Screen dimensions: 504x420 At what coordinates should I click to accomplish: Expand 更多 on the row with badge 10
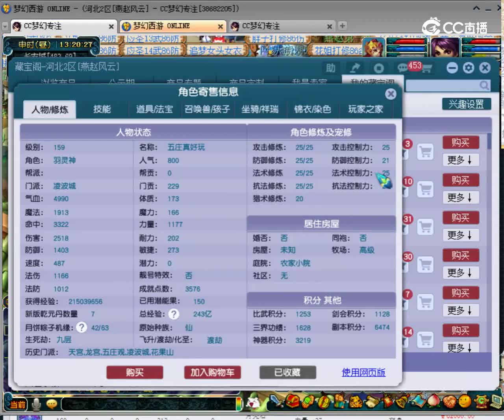click(x=460, y=197)
